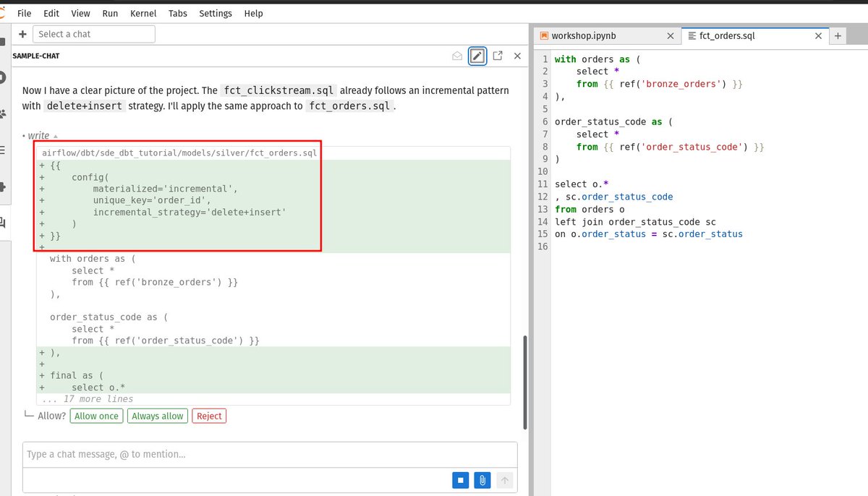This screenshot has width=868, height=496.
Task: Click the send arrow button in chat input
Action: (505, 479)
